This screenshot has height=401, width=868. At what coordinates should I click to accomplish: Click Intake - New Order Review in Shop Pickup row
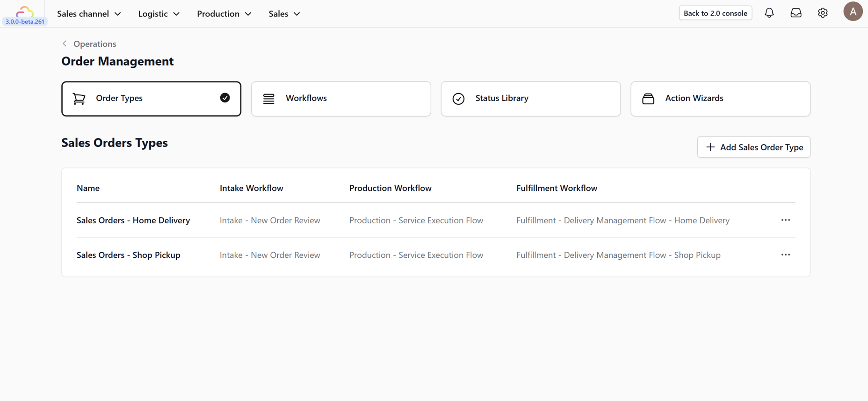click(270, 255)
